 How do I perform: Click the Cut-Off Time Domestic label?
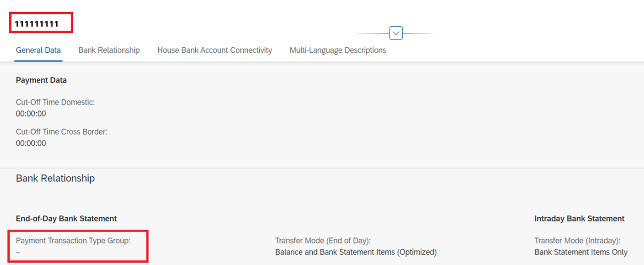point(55,102)
